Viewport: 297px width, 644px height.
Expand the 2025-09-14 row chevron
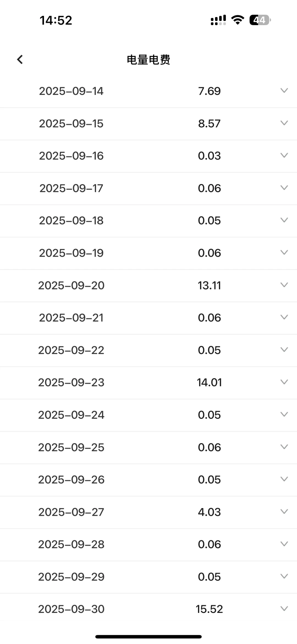click(284, 91)
